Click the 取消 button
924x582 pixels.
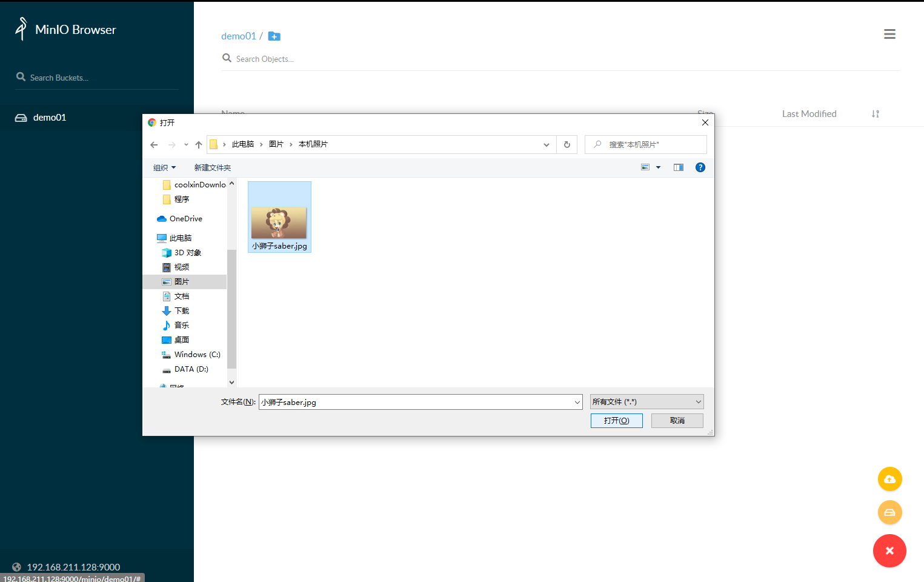pyautogui.click(x=677, y=421)
